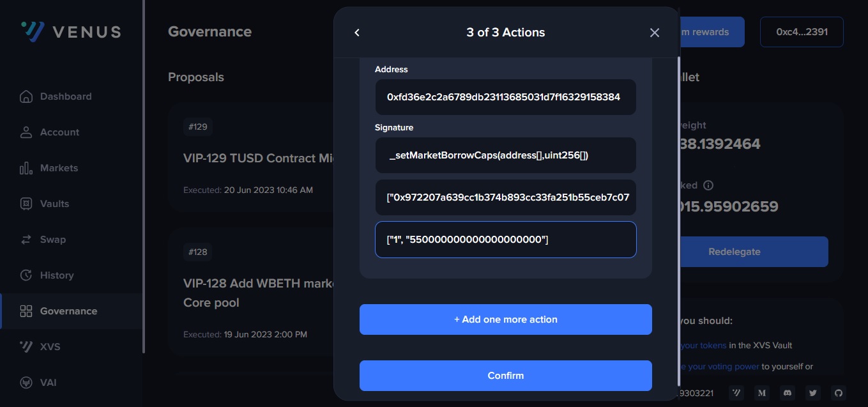Viewport: 868px width, 407px height.
Task: Open Dashboard from the sidebar
Action: pos(65,96)
